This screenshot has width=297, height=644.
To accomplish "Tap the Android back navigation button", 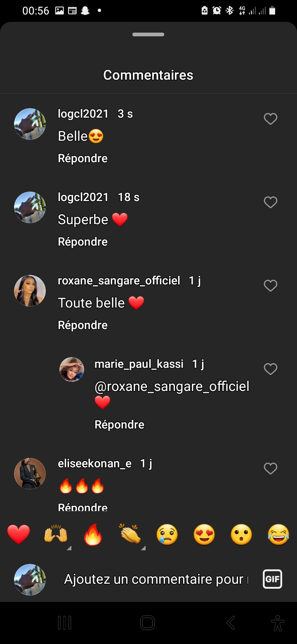I will [x=231, y=623].
